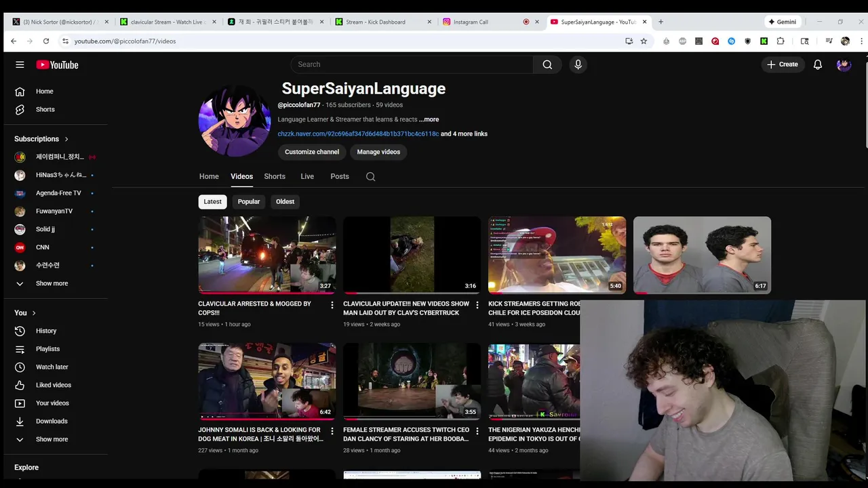The height and width of the screenshot is (488, 868).
Task: Open the Johnny Somali video thumbnail
Action: [x=267, y=381]
